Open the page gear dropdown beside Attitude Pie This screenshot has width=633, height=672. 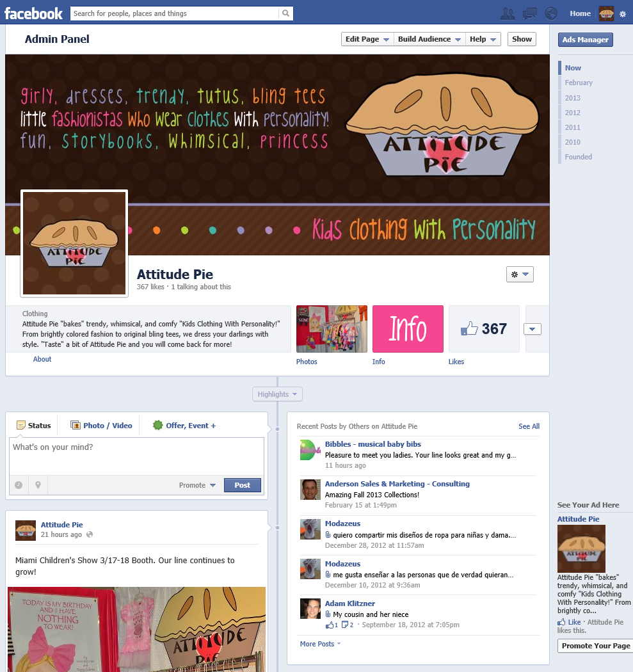[x=520, y=275]
